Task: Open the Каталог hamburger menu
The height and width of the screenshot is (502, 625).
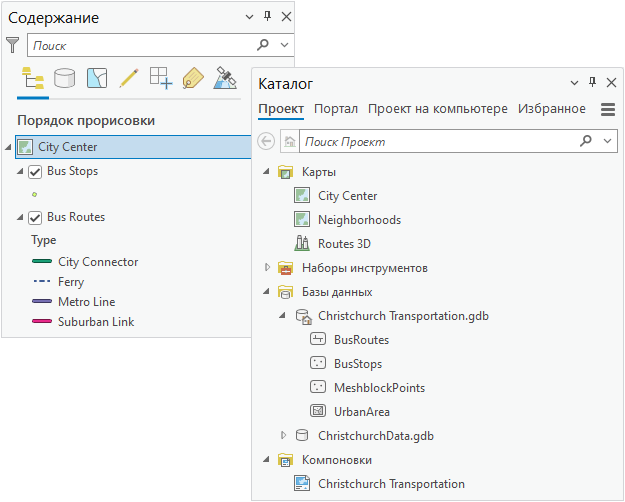Action: [607, 109]
